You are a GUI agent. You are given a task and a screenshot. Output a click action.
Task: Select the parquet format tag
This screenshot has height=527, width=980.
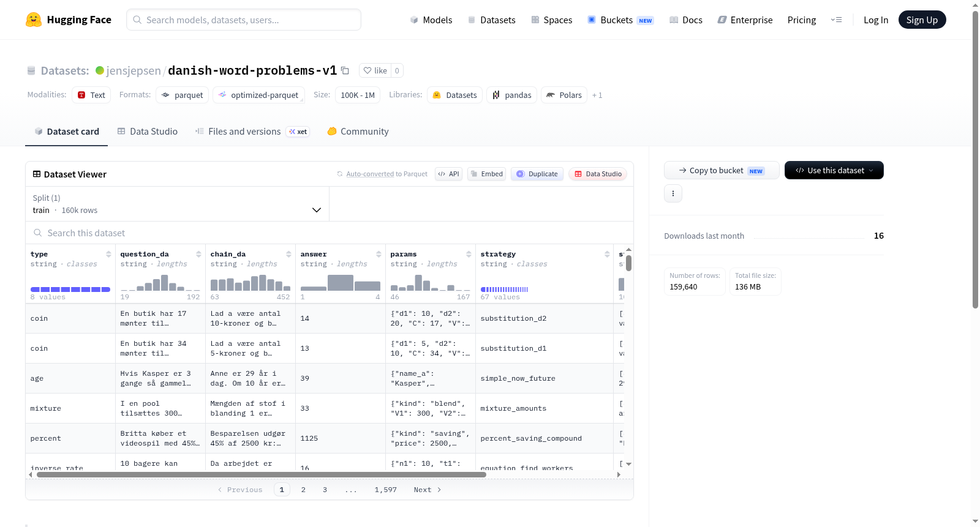coord(182,95)
